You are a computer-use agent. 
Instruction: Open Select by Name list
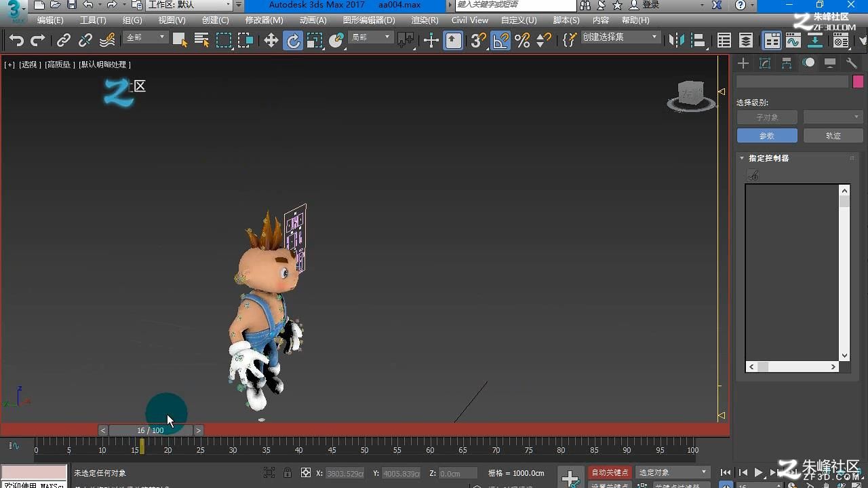[x=201, y=41]
